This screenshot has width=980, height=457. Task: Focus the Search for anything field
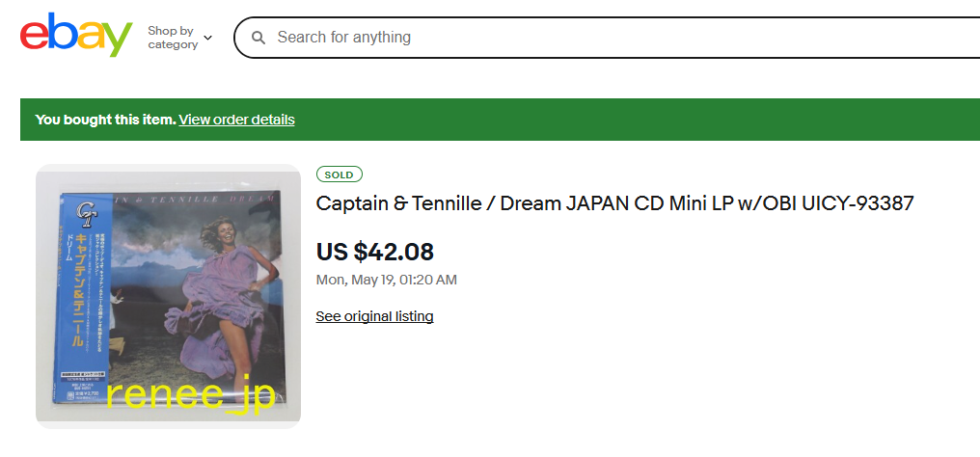pos(579,38)
